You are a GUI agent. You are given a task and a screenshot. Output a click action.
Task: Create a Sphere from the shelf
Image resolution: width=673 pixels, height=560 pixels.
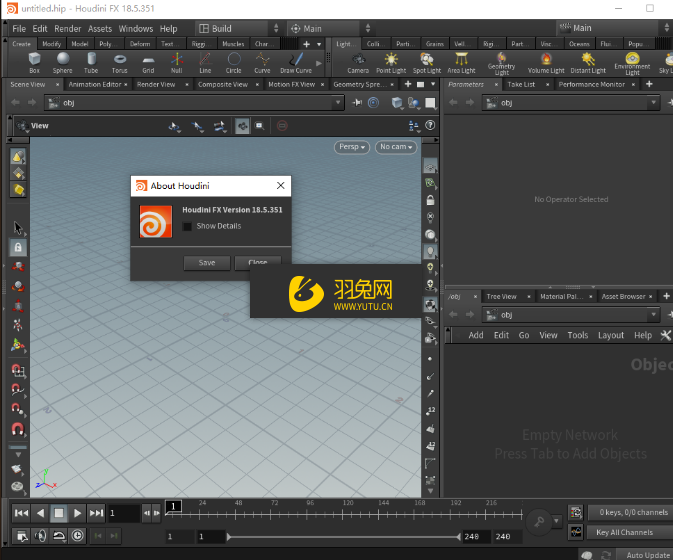coord(63,63)
